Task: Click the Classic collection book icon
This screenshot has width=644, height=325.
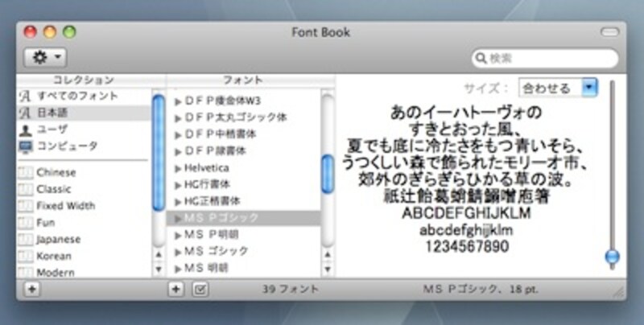Action: (x=26, y=189)
